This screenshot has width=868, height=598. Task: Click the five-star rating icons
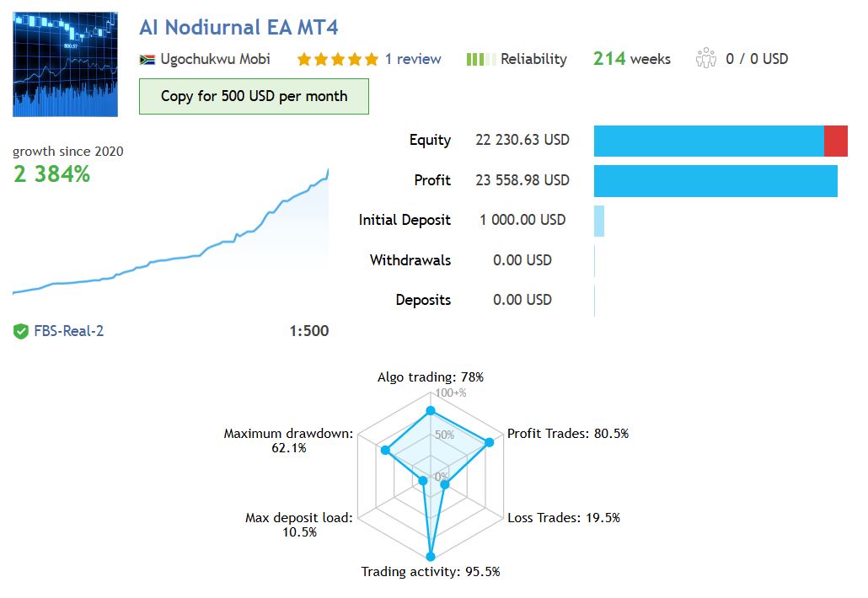pos(337,59)
